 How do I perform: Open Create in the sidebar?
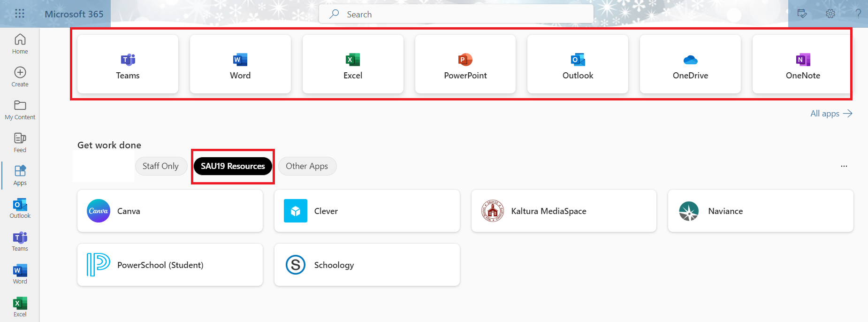pos(20,77)
